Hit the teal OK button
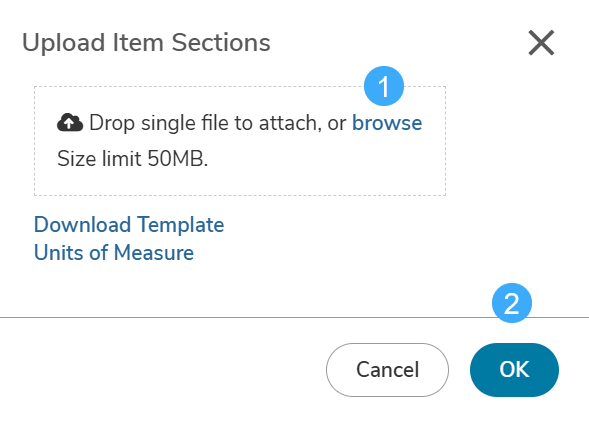Screen dimensions: 589x423 tap(514, 370)
